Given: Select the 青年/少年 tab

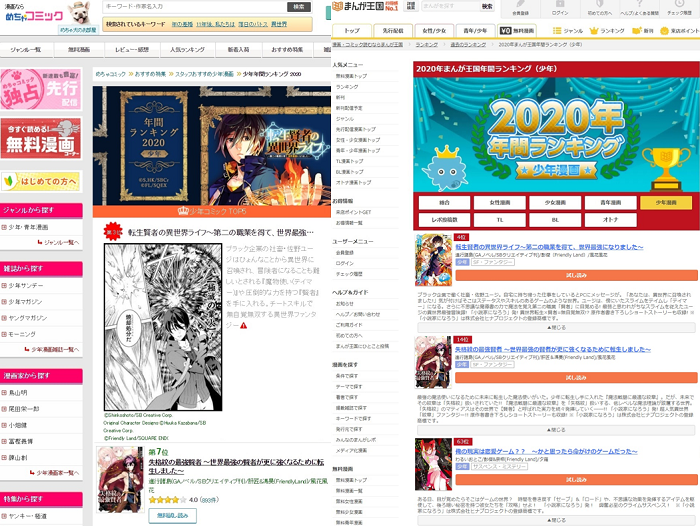Looking at the screenshot, I should tap(475, 30).
